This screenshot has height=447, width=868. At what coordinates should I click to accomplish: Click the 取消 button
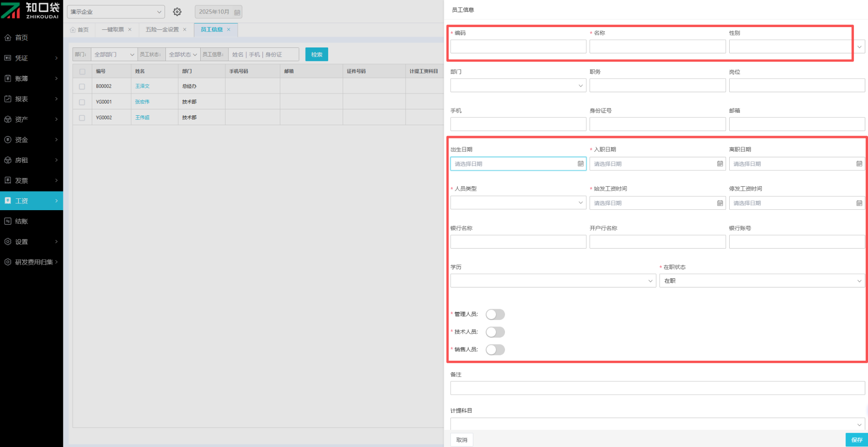coord(462,440)
